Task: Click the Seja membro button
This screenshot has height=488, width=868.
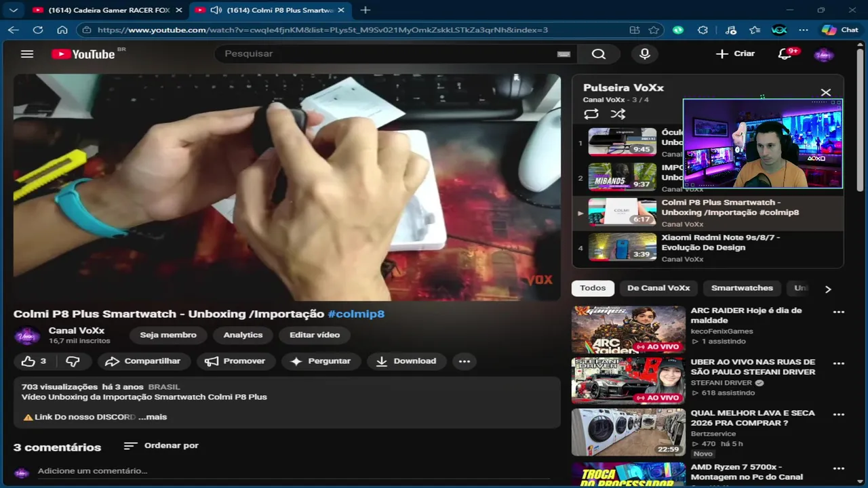Action: [x=168, y=335]
